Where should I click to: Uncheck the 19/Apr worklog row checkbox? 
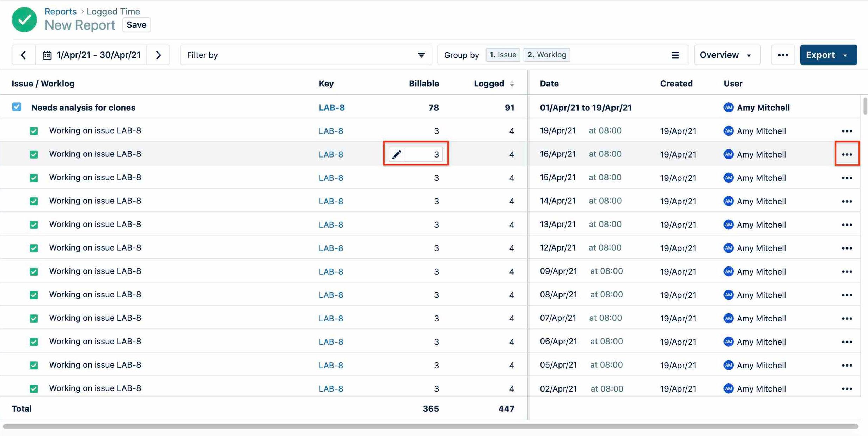pos(34,130)
